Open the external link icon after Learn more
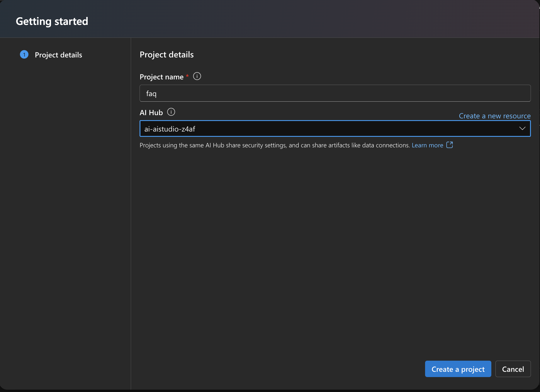The height and width of the screenshot is (392, 540). (449, 145)
